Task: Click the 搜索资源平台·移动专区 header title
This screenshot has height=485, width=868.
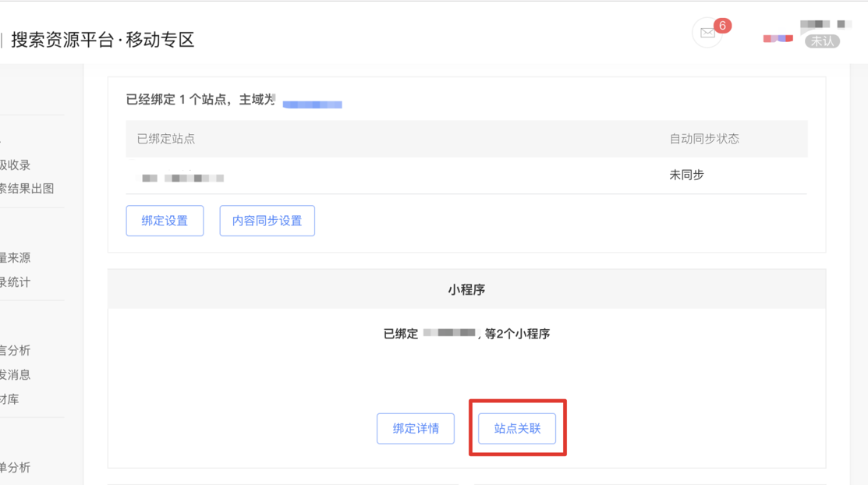Action: click(x=102, y=40)
